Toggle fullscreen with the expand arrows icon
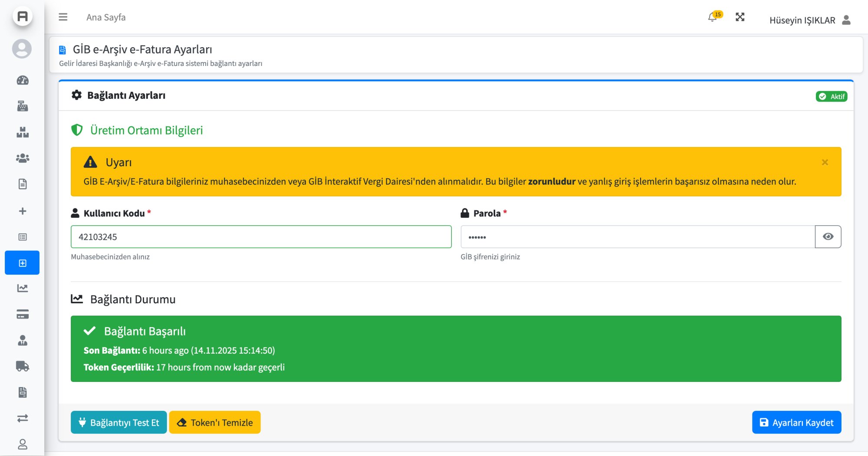 point(740,17)
